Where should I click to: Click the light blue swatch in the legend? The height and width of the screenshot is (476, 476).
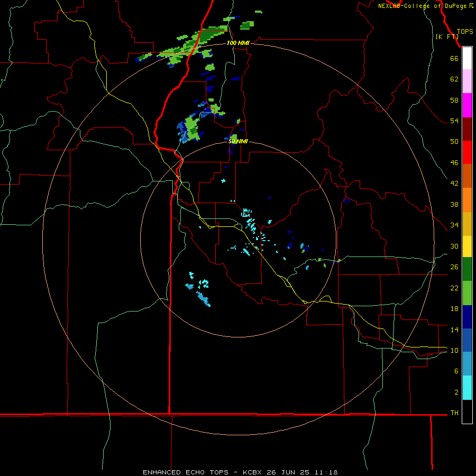[467, 364]
